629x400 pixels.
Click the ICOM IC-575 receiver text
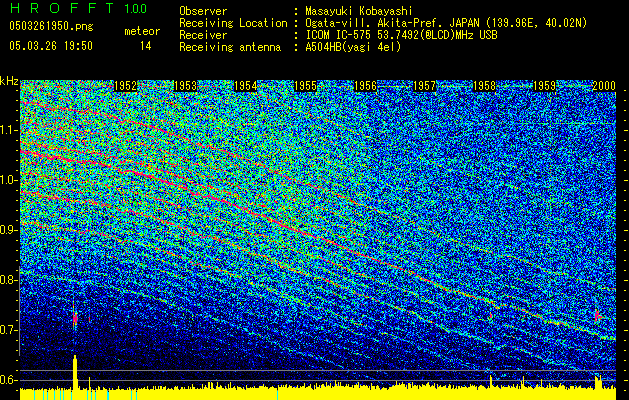[x=401, y=35]
